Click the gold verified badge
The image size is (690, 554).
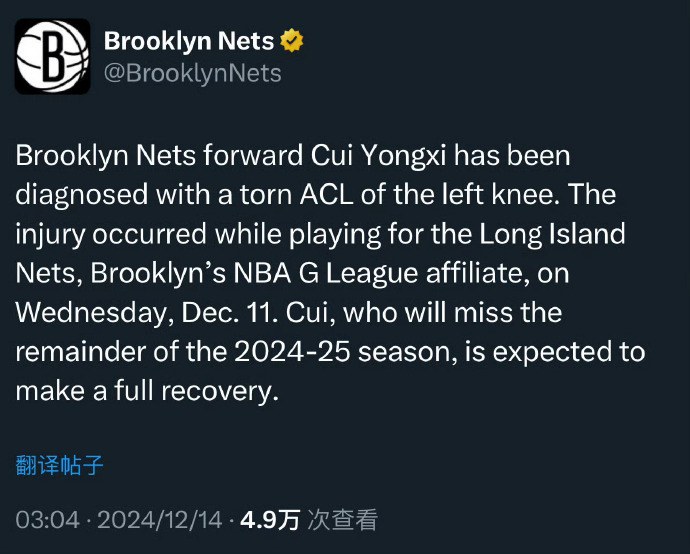pyautogui.click(x=292, y=40)
